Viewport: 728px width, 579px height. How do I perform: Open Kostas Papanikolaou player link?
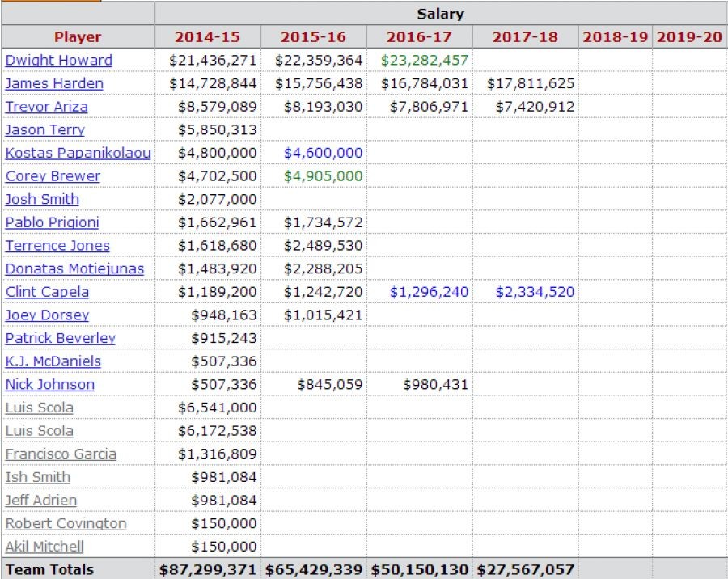click(x=78, y=153)
